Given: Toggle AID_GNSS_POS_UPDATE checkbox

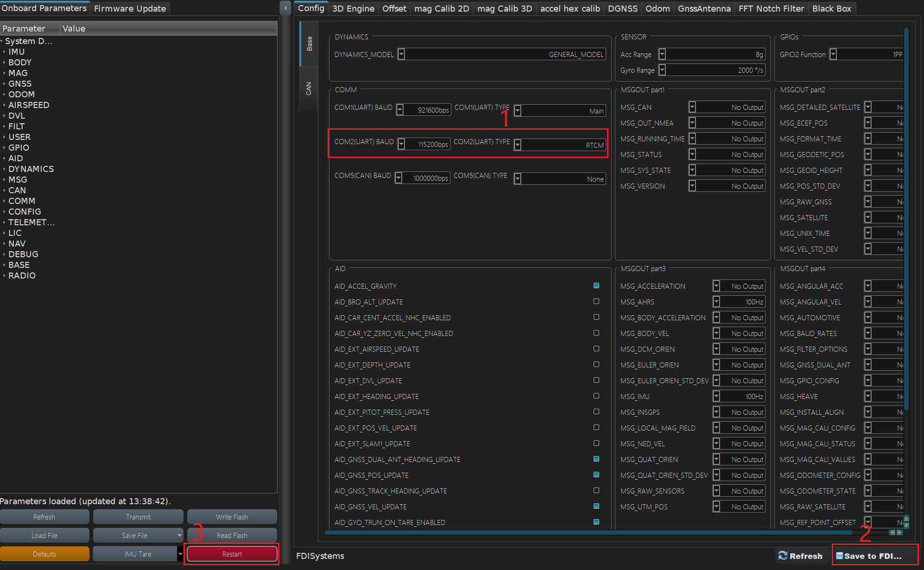Looking at the screenshot, I should pos(596,475).
